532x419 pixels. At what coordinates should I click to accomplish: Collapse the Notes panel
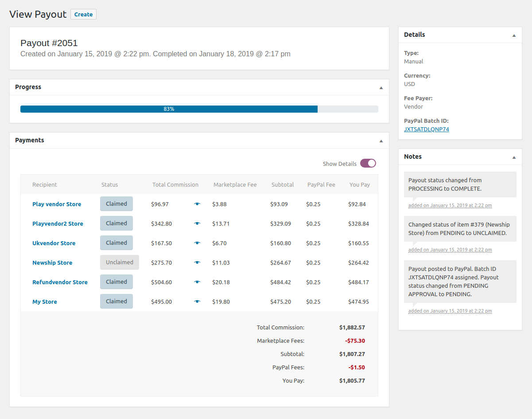[514, 157]
